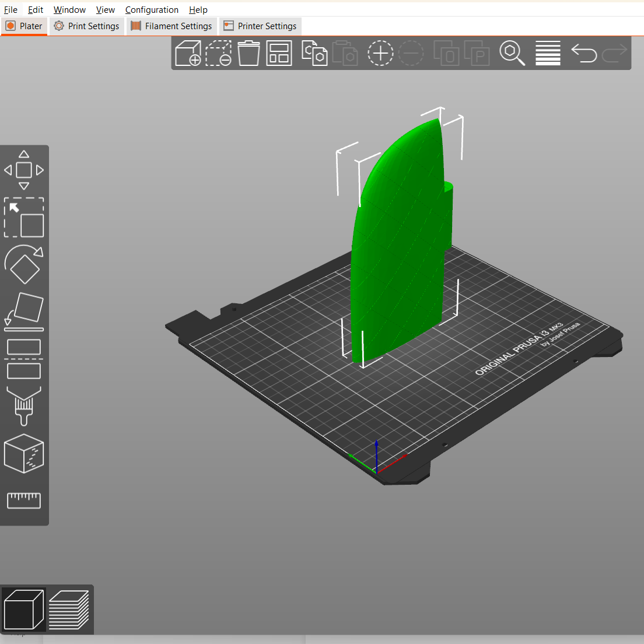The image size is (644, 644).
Task: Toggle the 3D editor view
Action: click(24, 608)
